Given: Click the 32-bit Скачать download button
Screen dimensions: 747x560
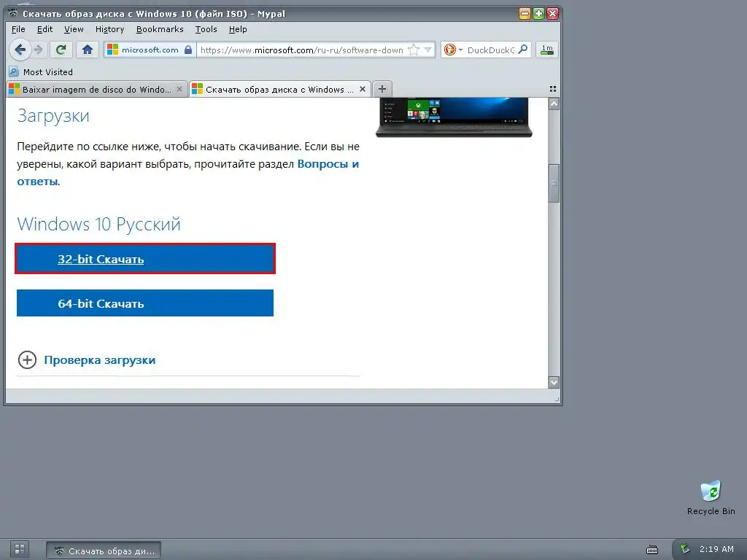Looking at the screenshot, I should (145, 259).
